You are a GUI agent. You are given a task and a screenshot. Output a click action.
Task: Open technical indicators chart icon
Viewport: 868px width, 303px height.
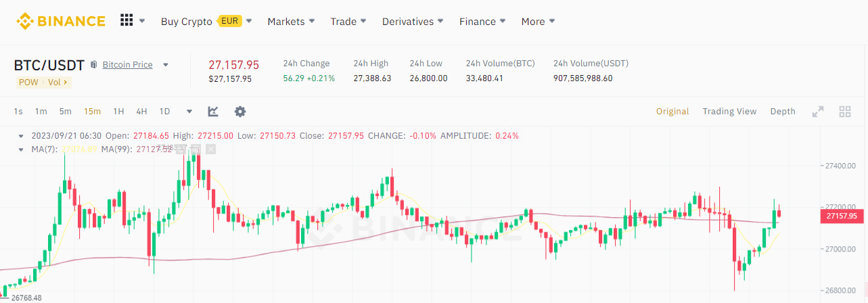213,112
